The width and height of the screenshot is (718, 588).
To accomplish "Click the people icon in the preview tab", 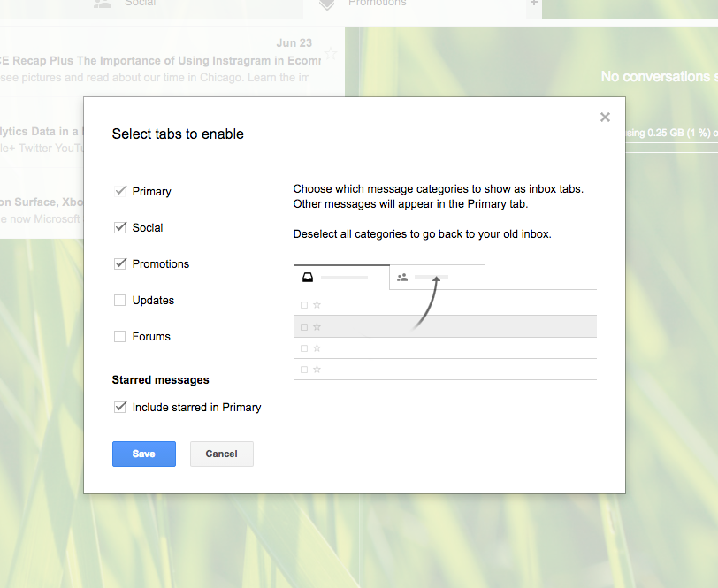I will click(402, 278).
